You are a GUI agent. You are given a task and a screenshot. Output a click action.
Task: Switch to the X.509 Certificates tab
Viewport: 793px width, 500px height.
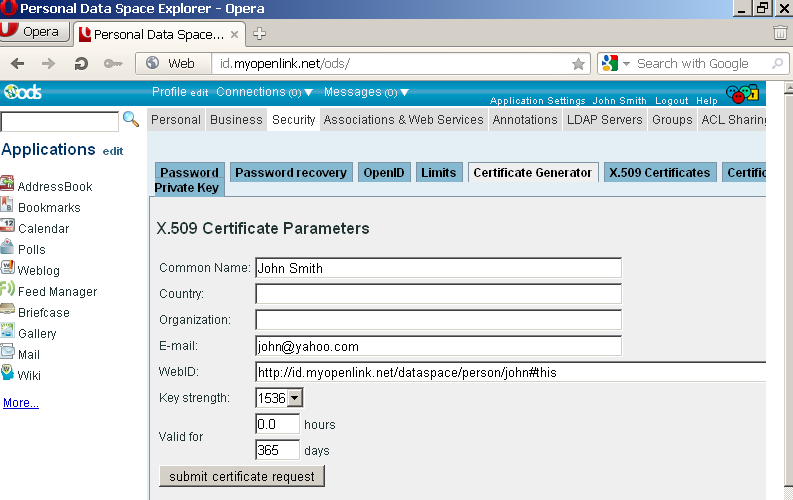point(659,172)
